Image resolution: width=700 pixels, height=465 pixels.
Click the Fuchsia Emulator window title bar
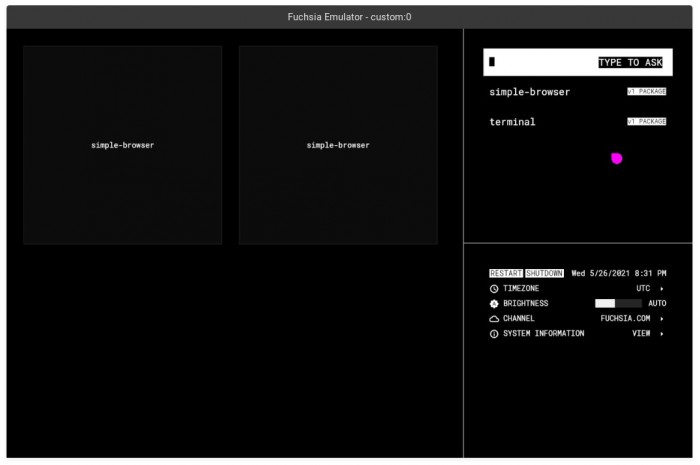point(350,17)
